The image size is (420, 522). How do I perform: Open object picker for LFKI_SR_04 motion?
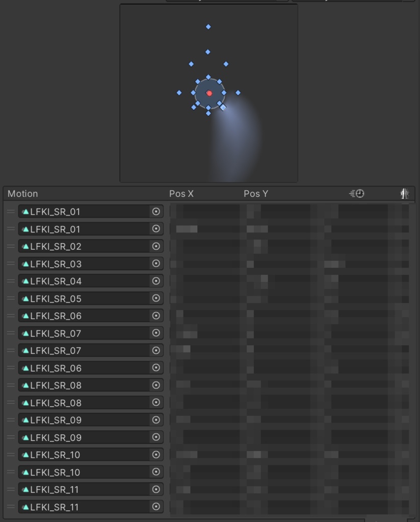156,281
